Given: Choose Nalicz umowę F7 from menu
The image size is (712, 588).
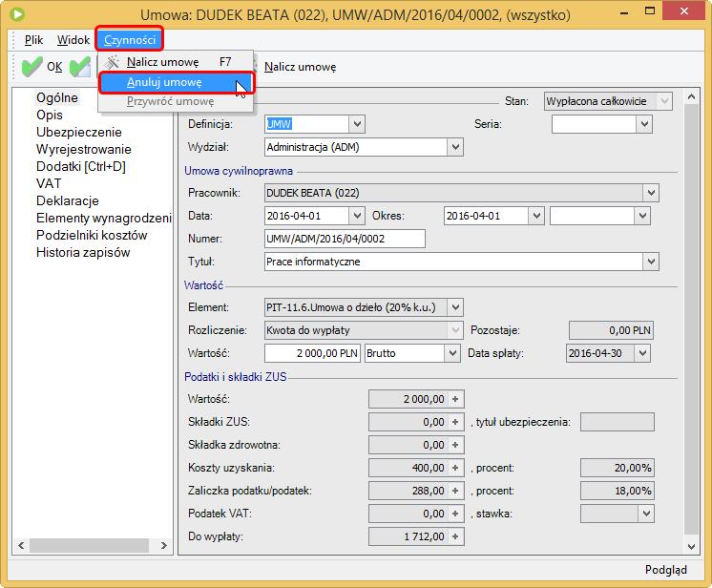Looking at the screenshot, I should coord(176,62).
